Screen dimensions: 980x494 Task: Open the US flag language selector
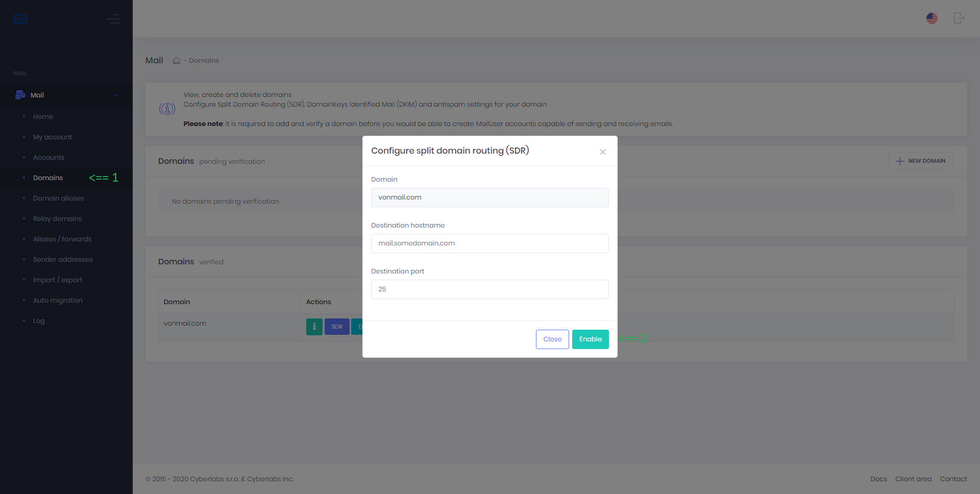click(x=932, y=18)
